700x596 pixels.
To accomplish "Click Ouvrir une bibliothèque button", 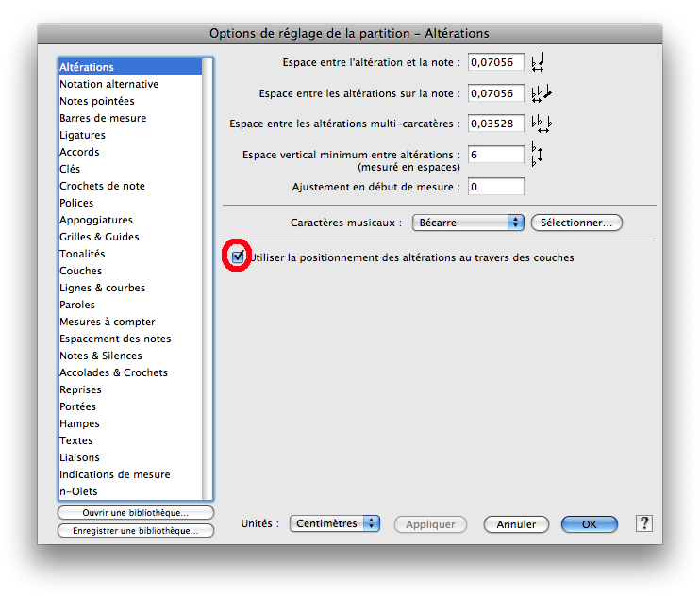I will [x=136, y=513].
